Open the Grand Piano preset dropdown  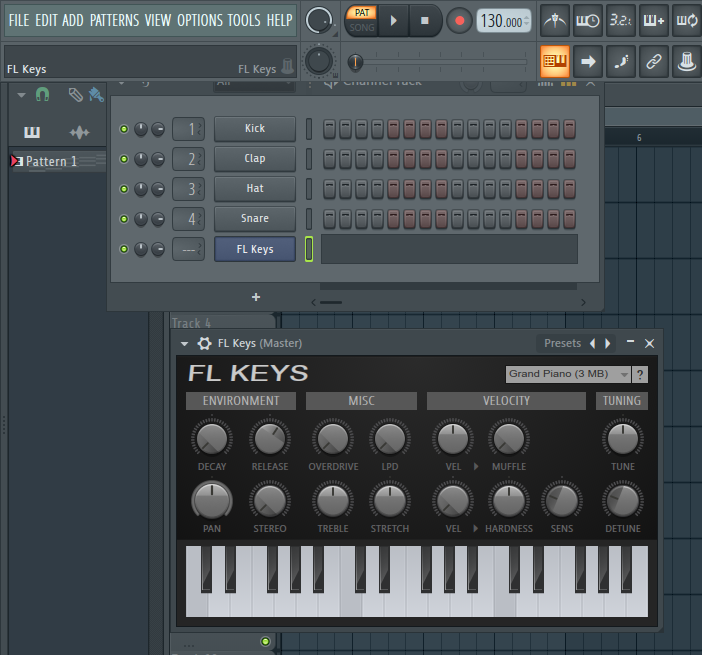tap(568, 374)
